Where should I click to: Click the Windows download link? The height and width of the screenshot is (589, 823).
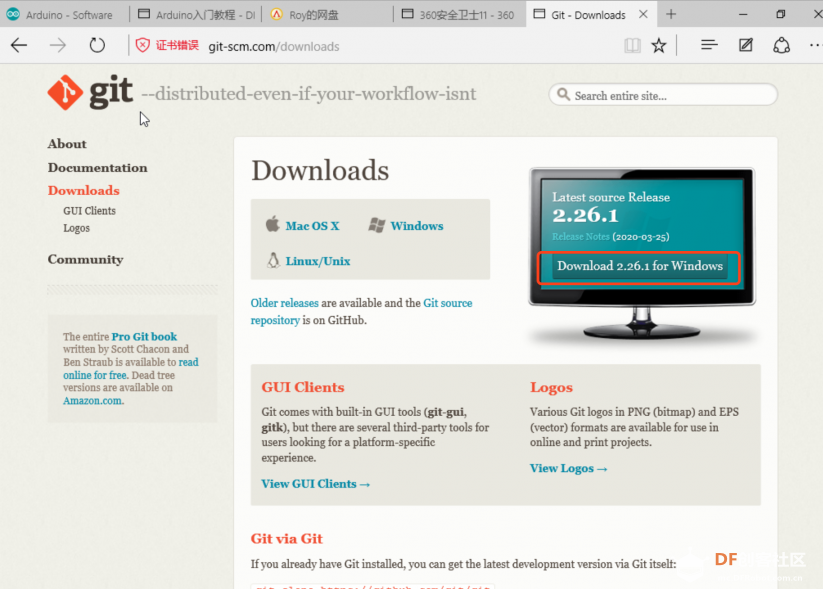pos(417,226)
